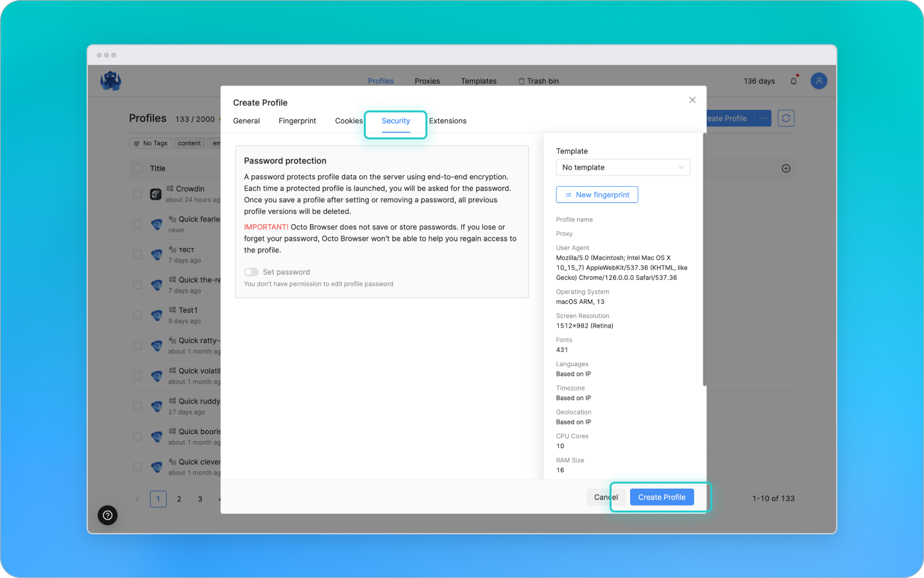
Task: Go to the Proxies section
Action: 427,81
